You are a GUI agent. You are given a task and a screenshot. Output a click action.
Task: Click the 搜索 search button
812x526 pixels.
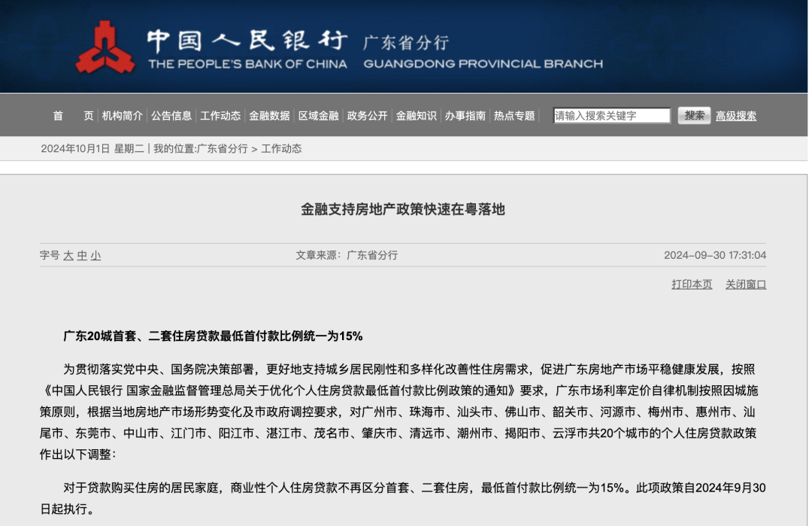(694, 116)
